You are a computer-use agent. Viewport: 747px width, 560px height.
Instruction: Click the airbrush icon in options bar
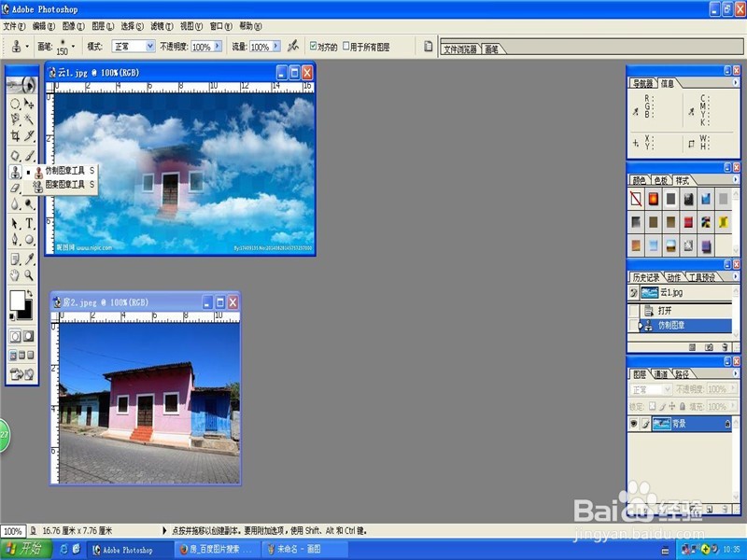292,46
